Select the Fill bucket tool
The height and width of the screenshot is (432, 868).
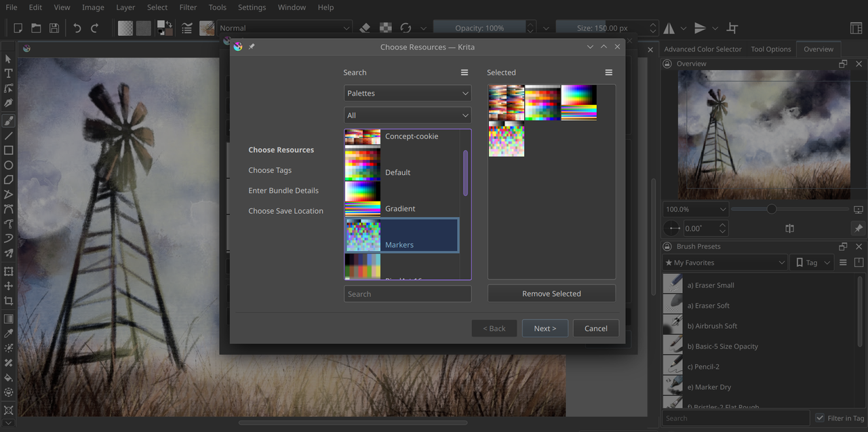tap(8, 378)
